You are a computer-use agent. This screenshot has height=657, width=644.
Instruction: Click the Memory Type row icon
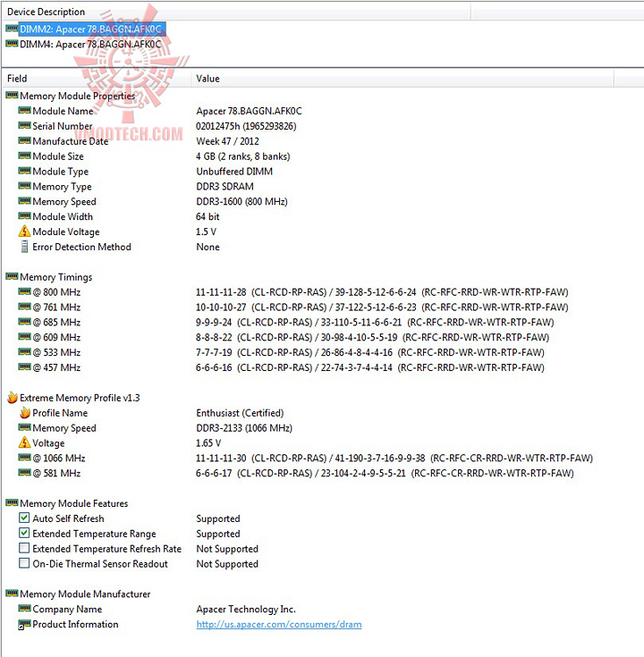(25, 186)
